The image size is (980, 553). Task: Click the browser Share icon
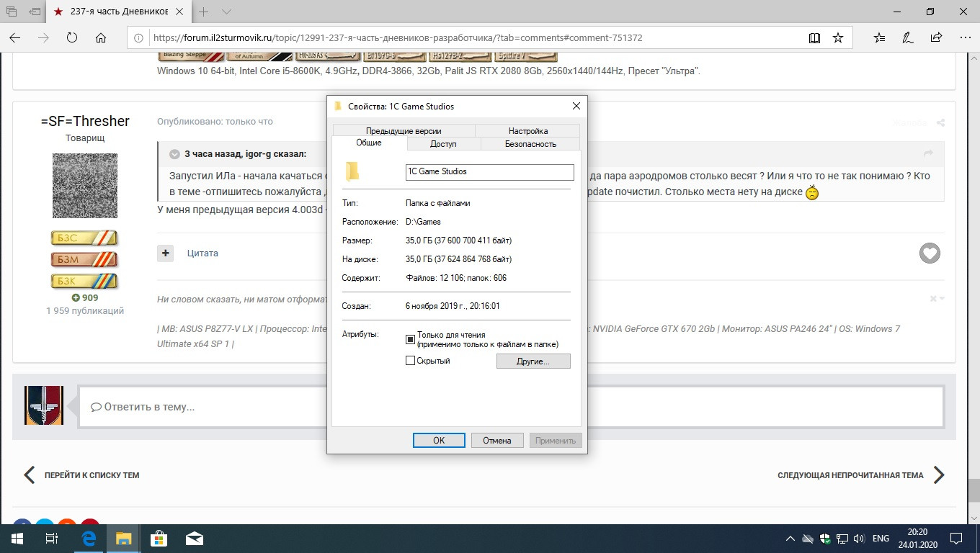tap(936, 37)
